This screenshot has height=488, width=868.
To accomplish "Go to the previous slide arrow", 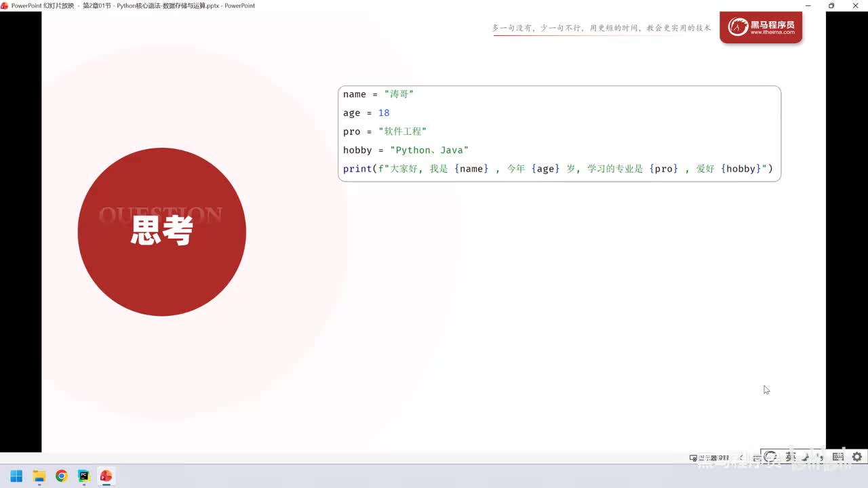I will pyautogui.click(x=741, y=458).
